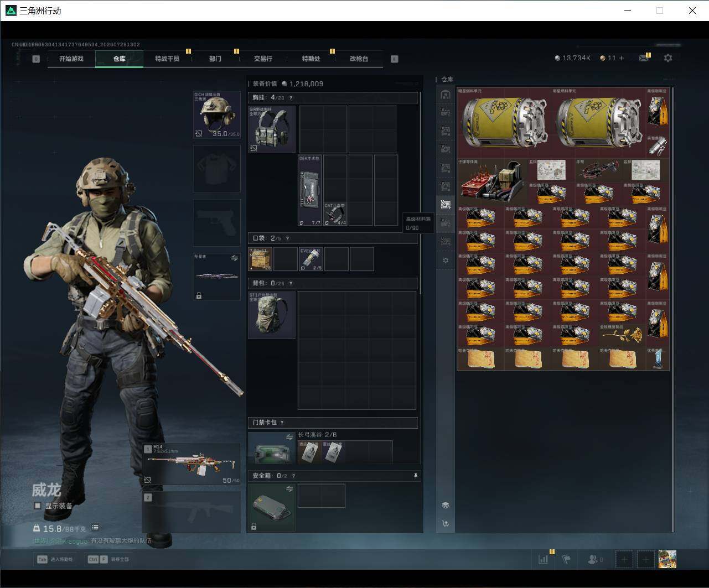Viewport: 709px width, 588px height.
Task: Click the empty pistol slot
Action: pos(216,223)
